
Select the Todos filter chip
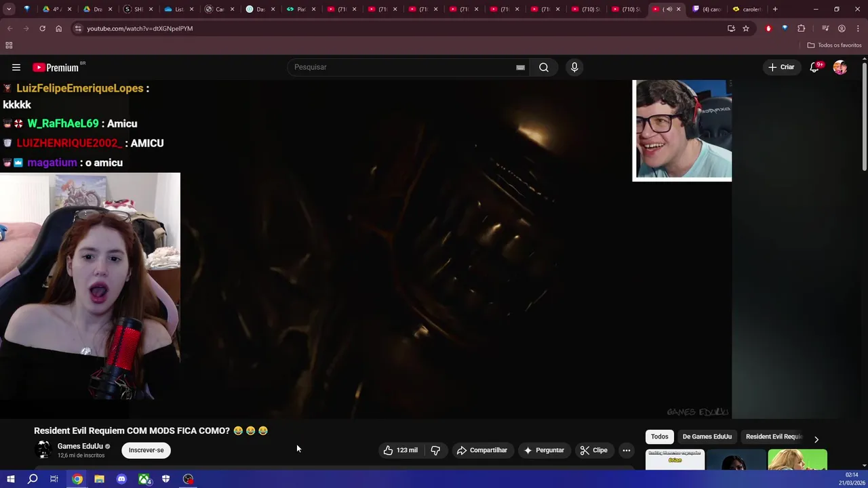pos(660,436)
